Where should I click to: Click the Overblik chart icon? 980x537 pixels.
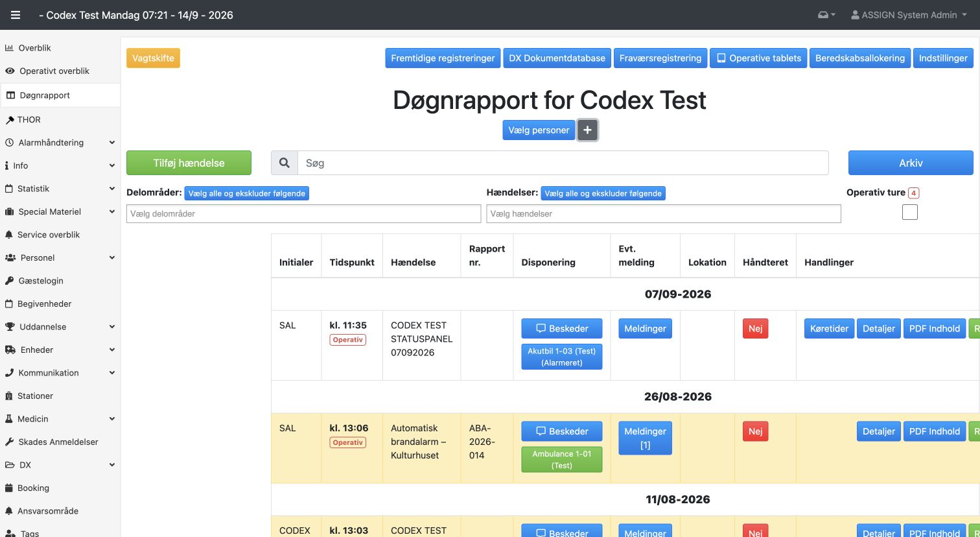click(x=10, y=48)
